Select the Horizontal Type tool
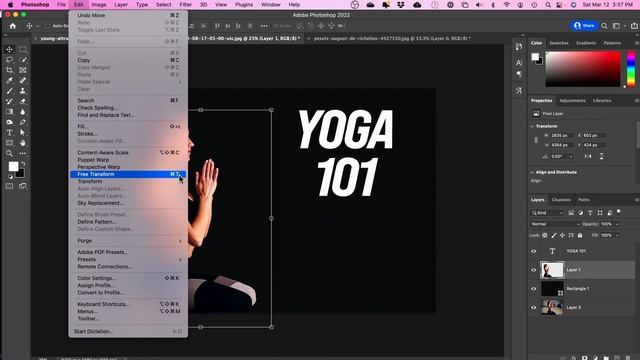This screenshot has width=640, height=360. click(x=9, y=133)
